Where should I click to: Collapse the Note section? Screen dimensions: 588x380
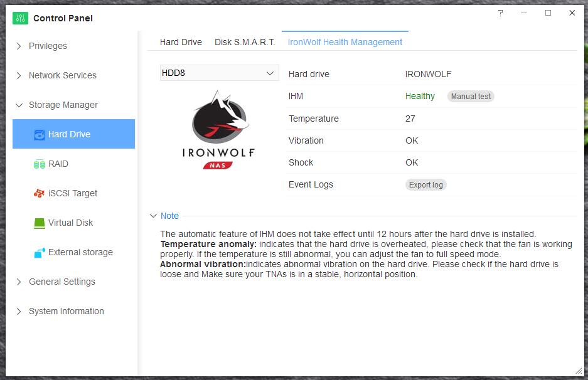pos(154,216)
